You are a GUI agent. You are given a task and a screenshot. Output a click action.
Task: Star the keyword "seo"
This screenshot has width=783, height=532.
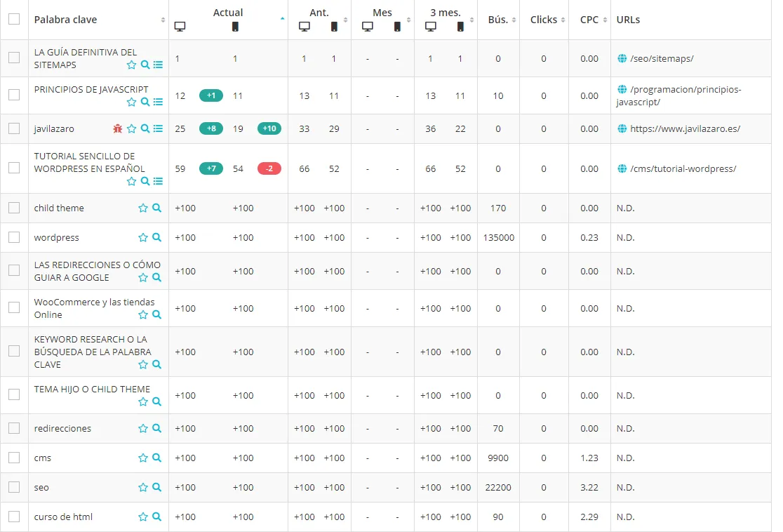142,487
